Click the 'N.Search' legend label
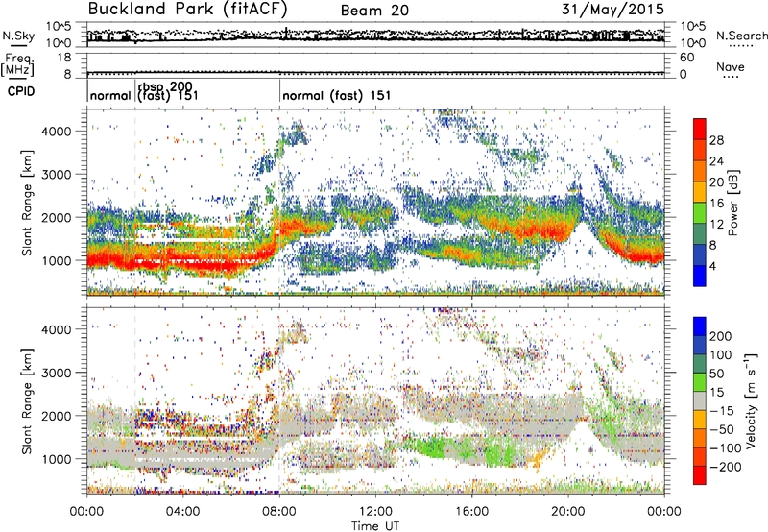 click(x=741, y=36)
